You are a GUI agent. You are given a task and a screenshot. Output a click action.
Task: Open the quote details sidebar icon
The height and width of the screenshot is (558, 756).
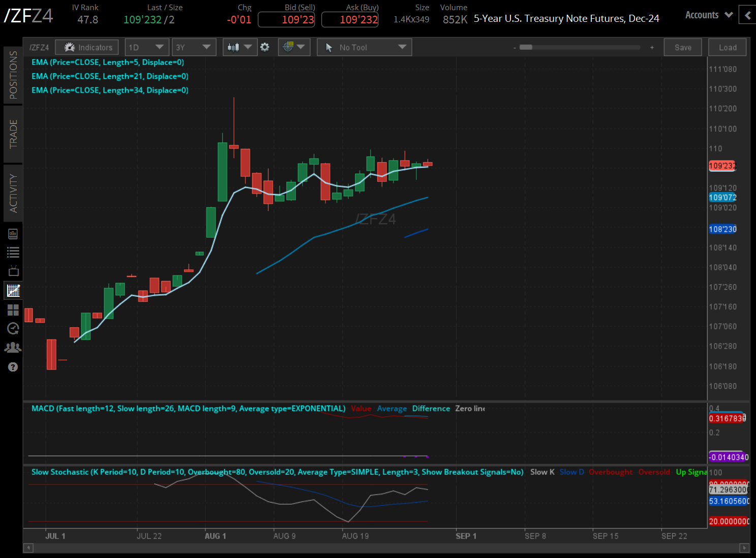[13, 234]
